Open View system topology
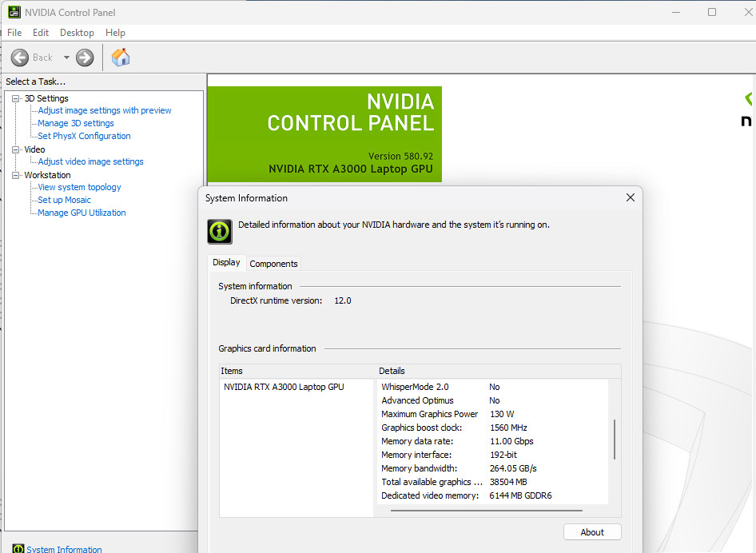This screenshot has width=756, height=553. [80, 187]
